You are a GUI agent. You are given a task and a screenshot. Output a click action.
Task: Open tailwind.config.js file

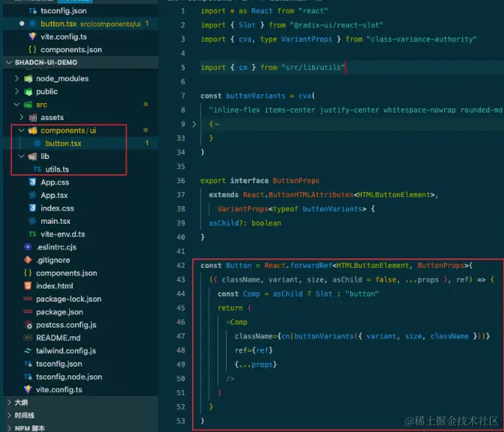66,351
